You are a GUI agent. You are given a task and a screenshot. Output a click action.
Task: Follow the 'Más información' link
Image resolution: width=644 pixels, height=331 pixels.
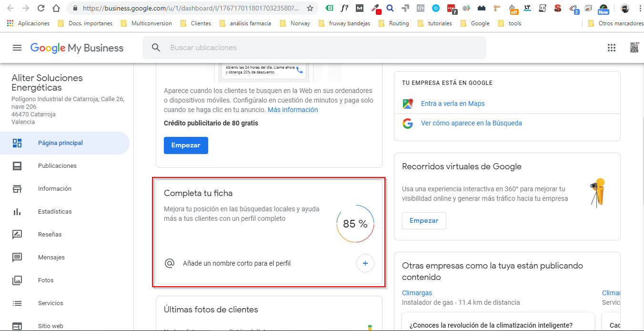click(x=293, y=110)
